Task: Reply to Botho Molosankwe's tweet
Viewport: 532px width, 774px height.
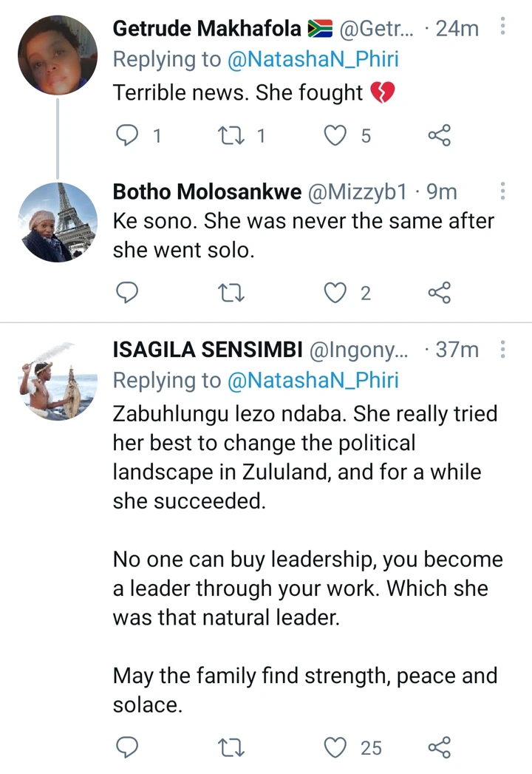Action: [x=127, y=293]
